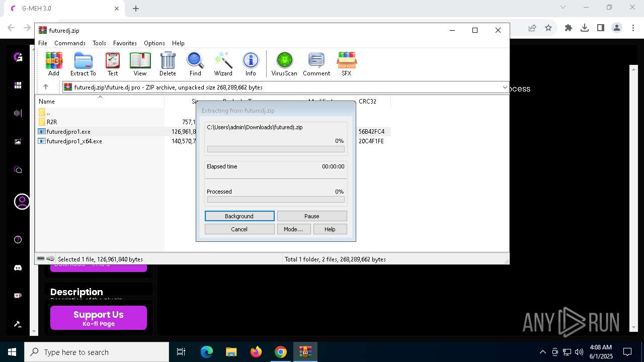Open the Chrome profile avatar
The height and width of the screenshot is (362, 644).
point(617,28)
